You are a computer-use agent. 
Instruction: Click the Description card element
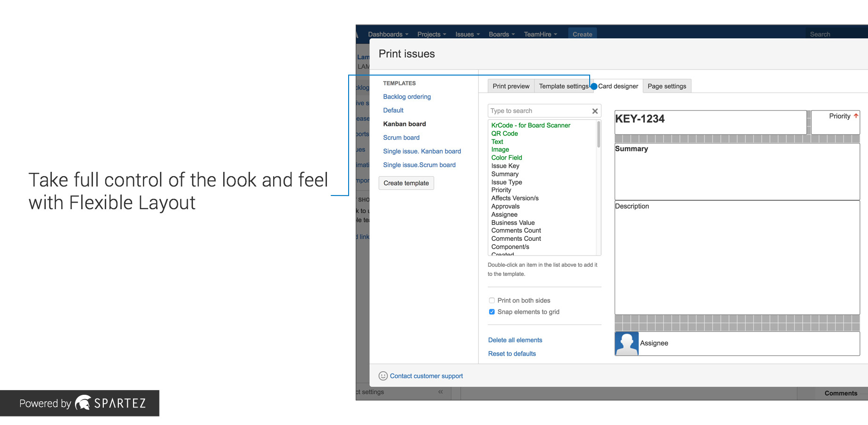click(737, 257)
